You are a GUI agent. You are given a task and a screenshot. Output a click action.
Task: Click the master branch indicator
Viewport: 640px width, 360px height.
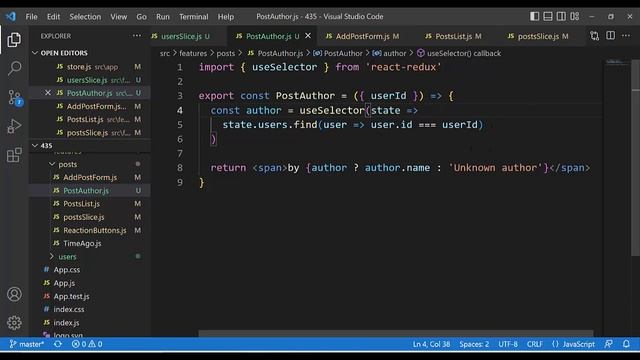tap(27, 344)
